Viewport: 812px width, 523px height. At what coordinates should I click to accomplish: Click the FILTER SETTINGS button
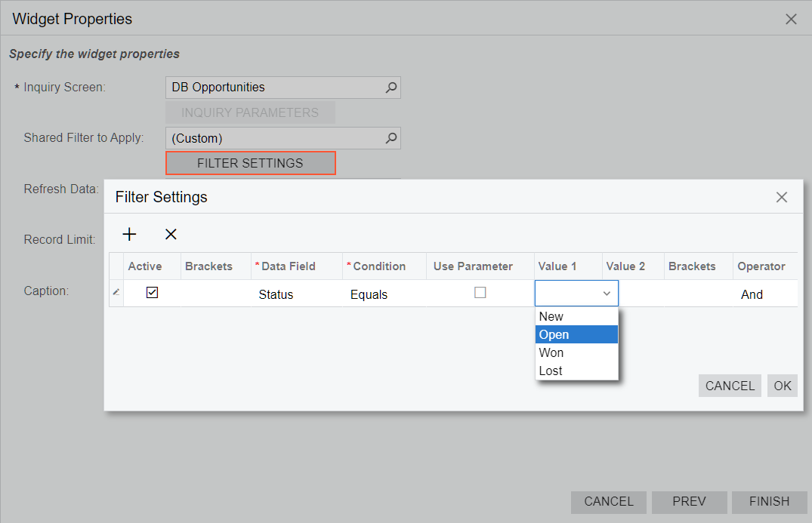pos(250,162)
